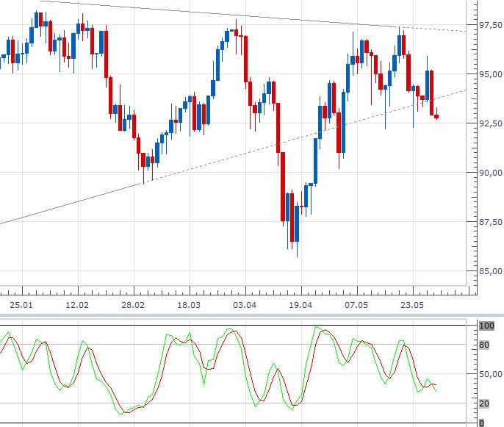
Task: Select the 23.05 date label
Action: 412,305
